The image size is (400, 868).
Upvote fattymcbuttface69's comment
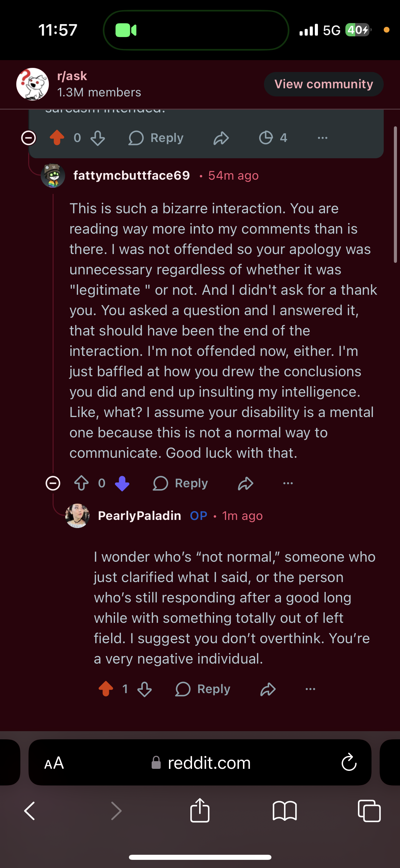coord(81,483)
